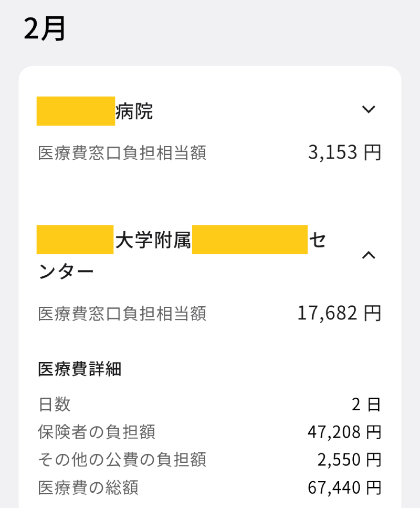Image resolution: width=420 pixels, height=508 pixels.
Task: Tap the wrapped ンター text line
Action: 66,271
